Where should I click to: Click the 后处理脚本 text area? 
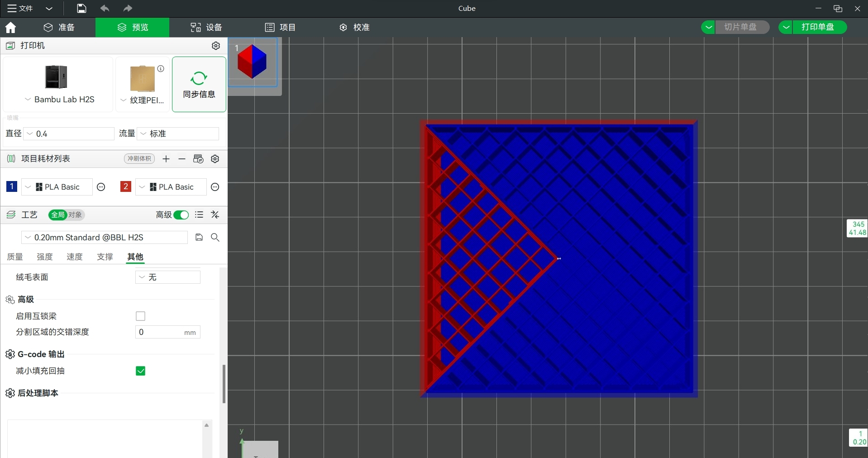pos(105,439)
